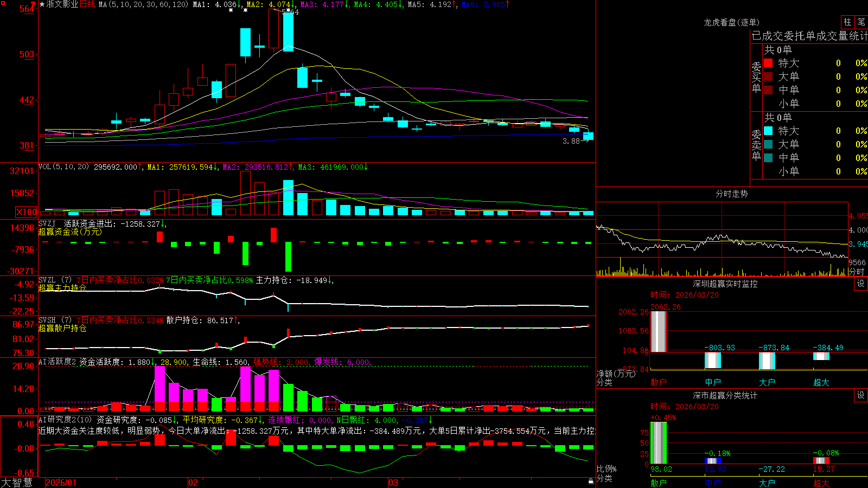Click the 笔 tick view button
This screenshot has height=488, width=868.
861,22
